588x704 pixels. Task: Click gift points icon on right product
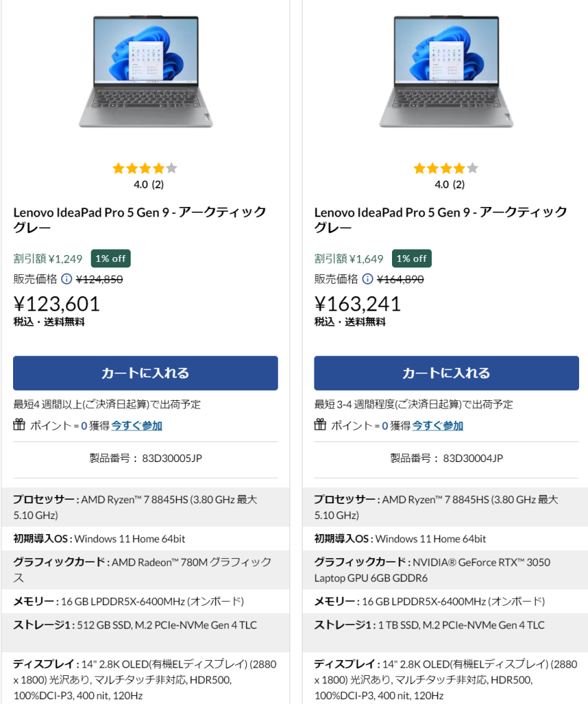coord(320,425)
